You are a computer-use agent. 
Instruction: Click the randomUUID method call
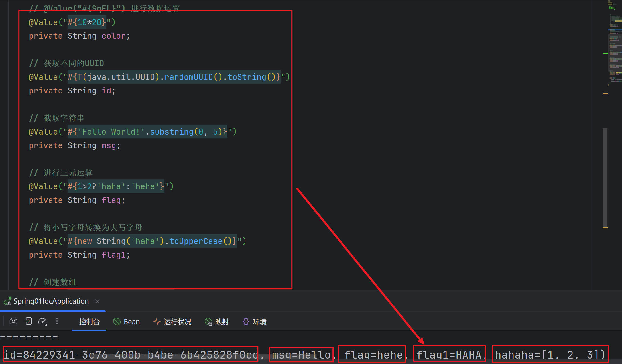(x=188, y=77)
